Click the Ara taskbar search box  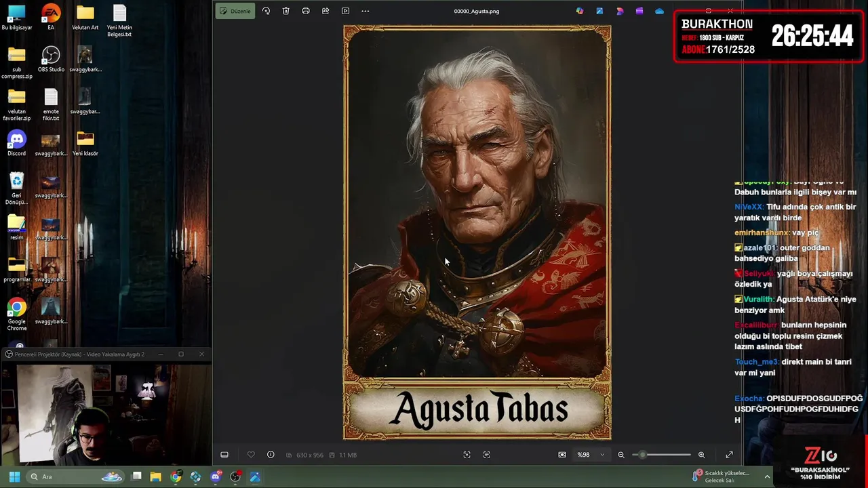76,476
